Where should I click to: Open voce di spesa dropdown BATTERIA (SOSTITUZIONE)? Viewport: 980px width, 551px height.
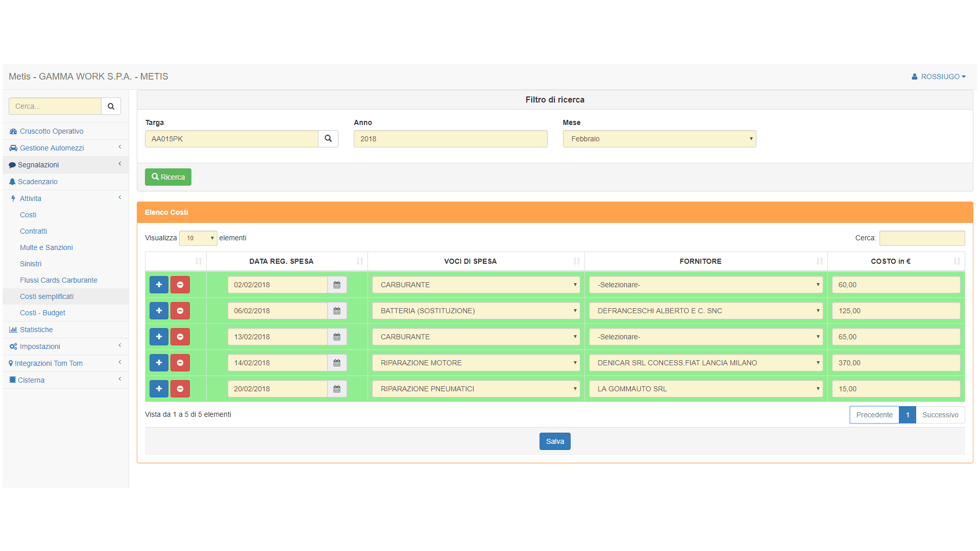476,311
